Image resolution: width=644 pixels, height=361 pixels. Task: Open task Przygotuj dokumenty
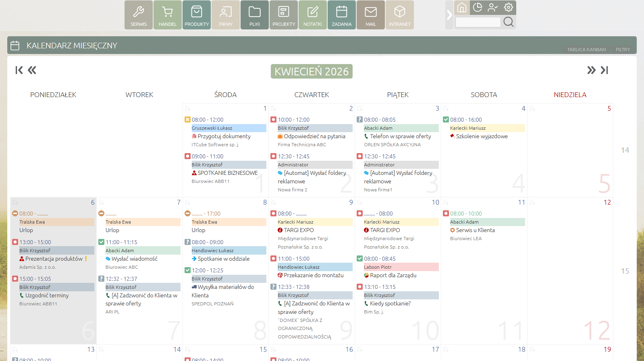pyautogui.click(x=224, y=136)
